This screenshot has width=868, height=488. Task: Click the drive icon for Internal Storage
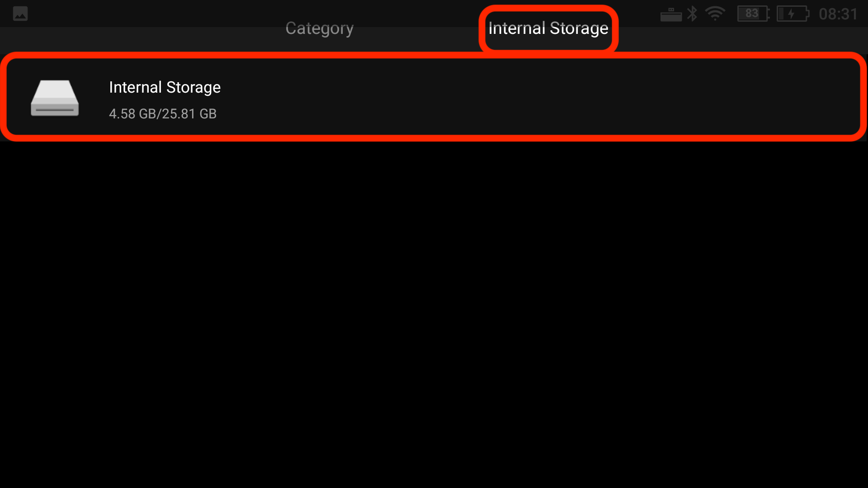(x=55, y=98)
